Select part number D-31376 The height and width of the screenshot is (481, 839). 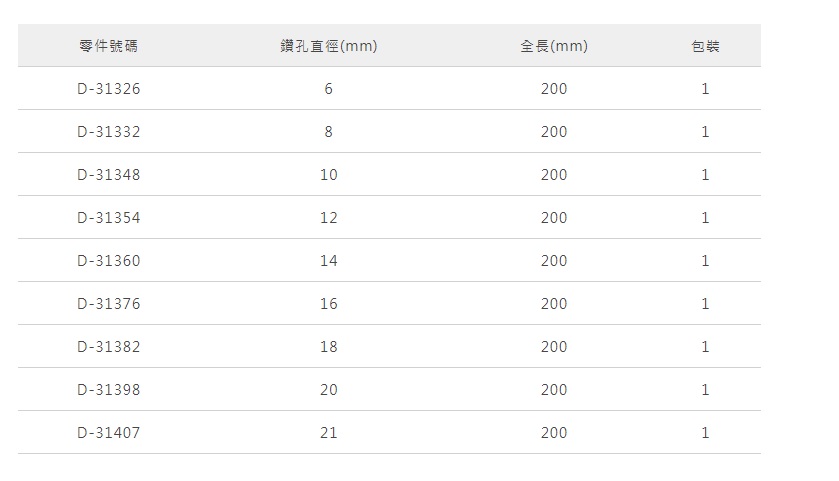108,304
